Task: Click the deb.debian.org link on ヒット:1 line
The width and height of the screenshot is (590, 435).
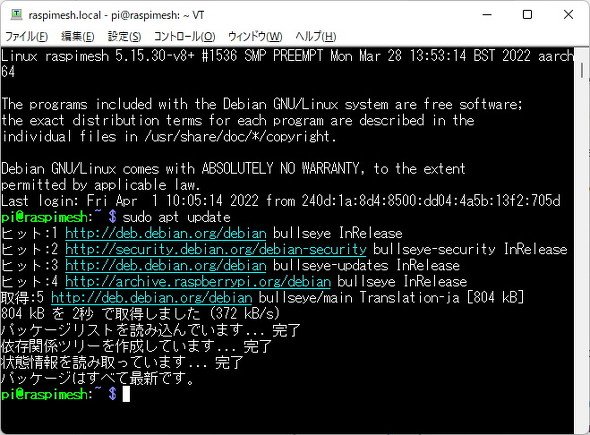Action: click(x=166, y=233)
